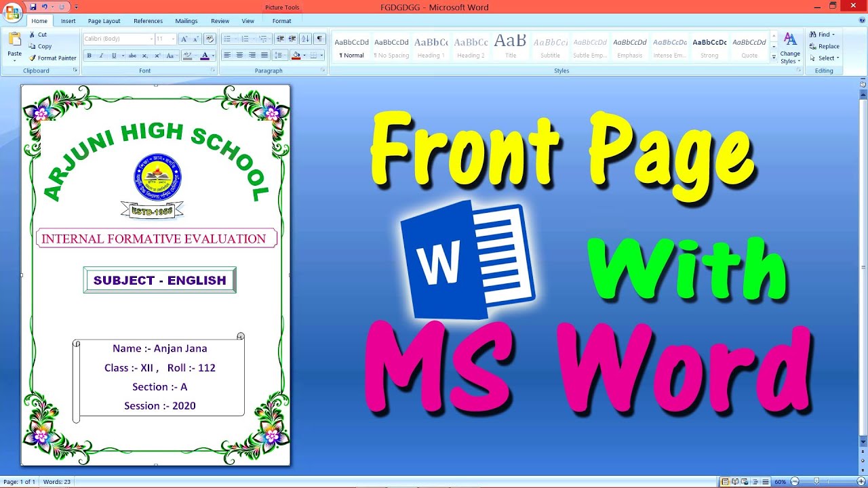Switch to Full Screen Reading view

[x=735, y=482]
